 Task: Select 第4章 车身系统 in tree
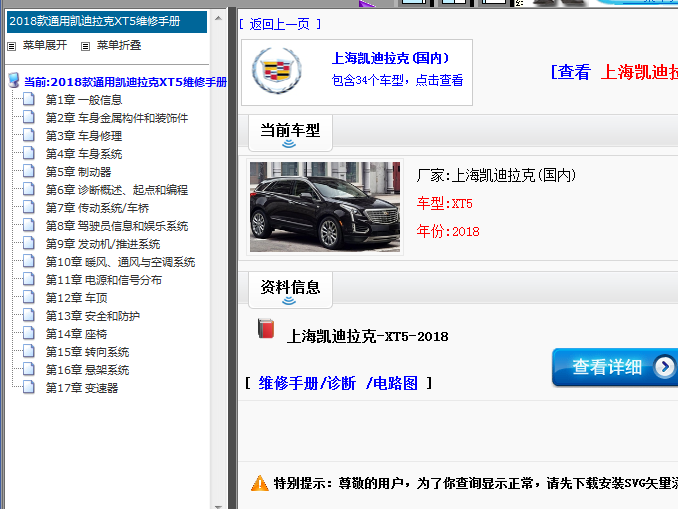coord(84,154)
